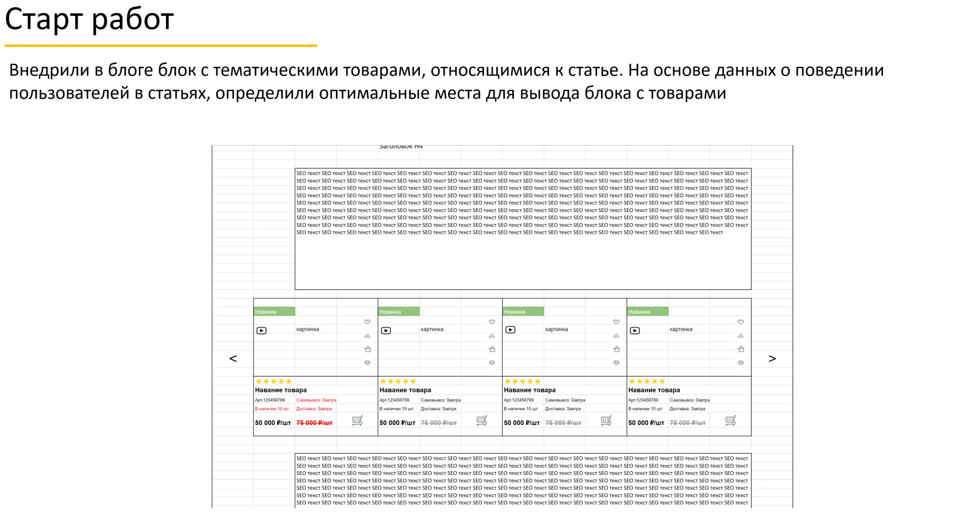Image resolution: width=980 pixels, height=526 pixels.
Task: Click the next-slide arrow ">" of the product carousel
Action: point(772,359)
